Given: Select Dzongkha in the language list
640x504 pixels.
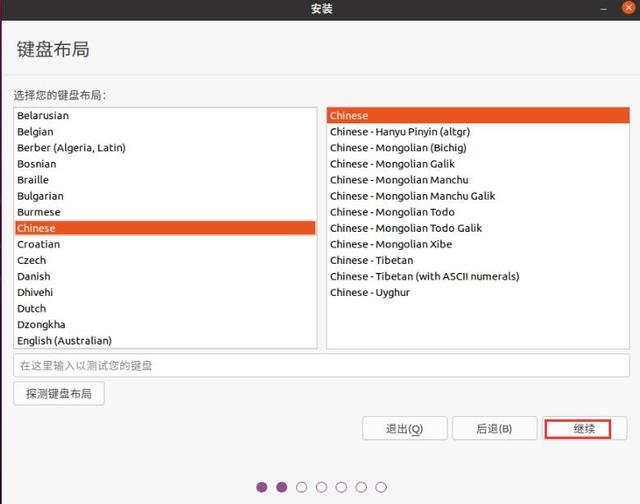Looking at the screenshot, I should tap(165, 324).
